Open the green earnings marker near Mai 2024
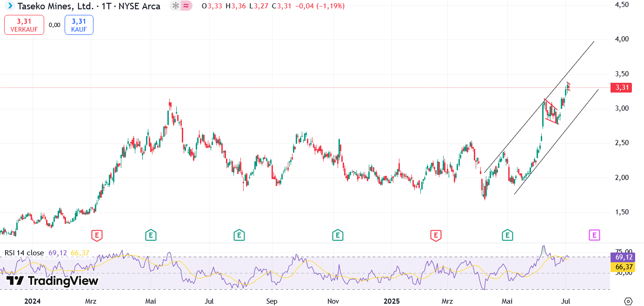This screenshot has height=306, width=644. [x=150, y=235]
